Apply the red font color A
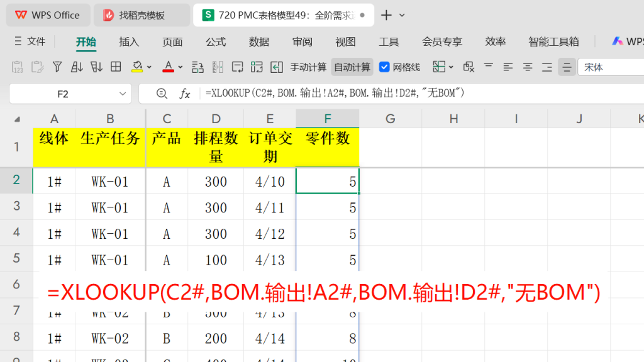Viewport: 644px width, 362px height. click(168, 67)
